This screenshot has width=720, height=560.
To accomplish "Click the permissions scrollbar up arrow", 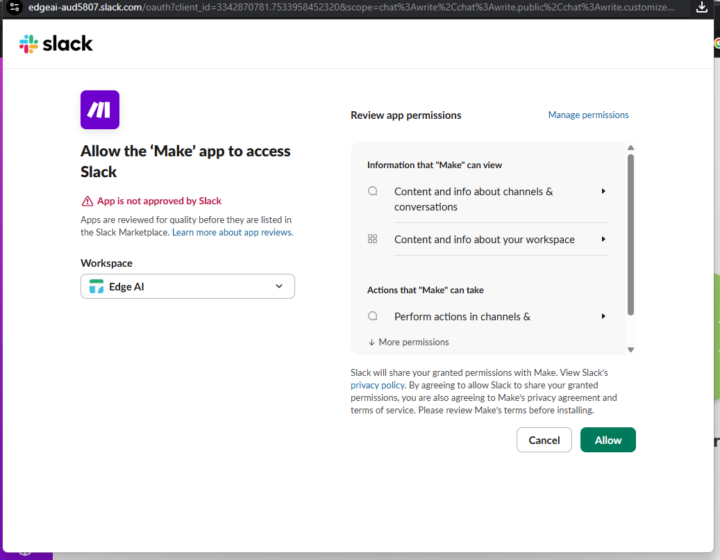I will click(630, 148).
